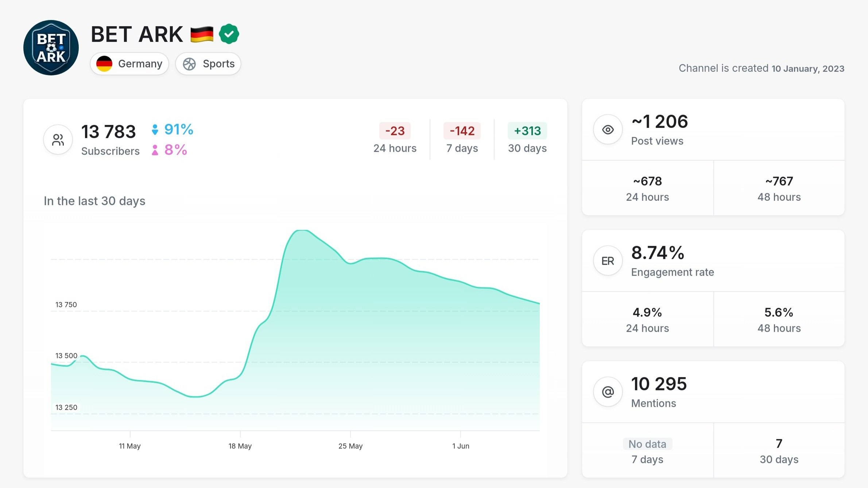Click the 91% male percentage value
Image resolution: width=868 pixels, height=488 pixels.
(179, 129)
